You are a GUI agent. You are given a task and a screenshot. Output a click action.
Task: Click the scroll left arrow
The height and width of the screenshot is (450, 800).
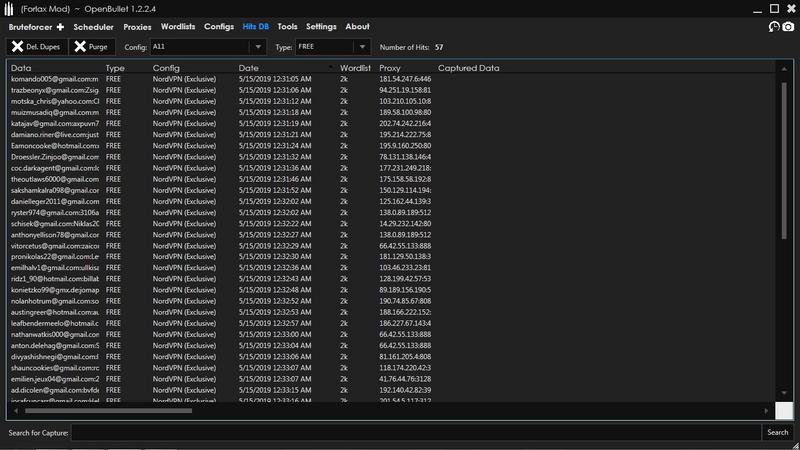[x=16, y=410]
